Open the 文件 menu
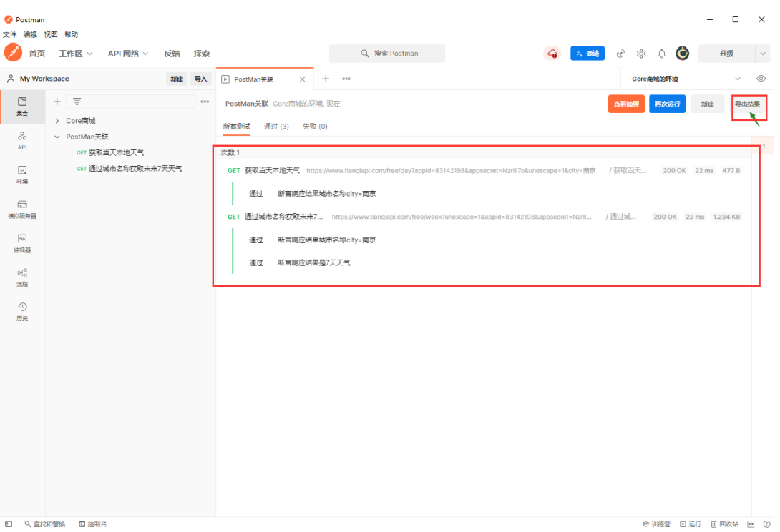This screenshot has height=532, width=780. pos(9,34)
